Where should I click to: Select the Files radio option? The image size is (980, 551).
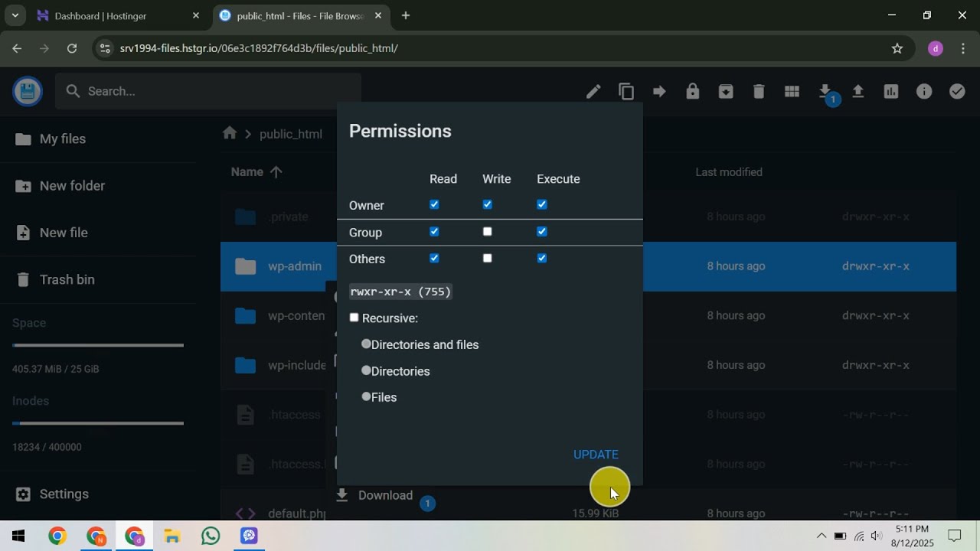click(366, 396)
